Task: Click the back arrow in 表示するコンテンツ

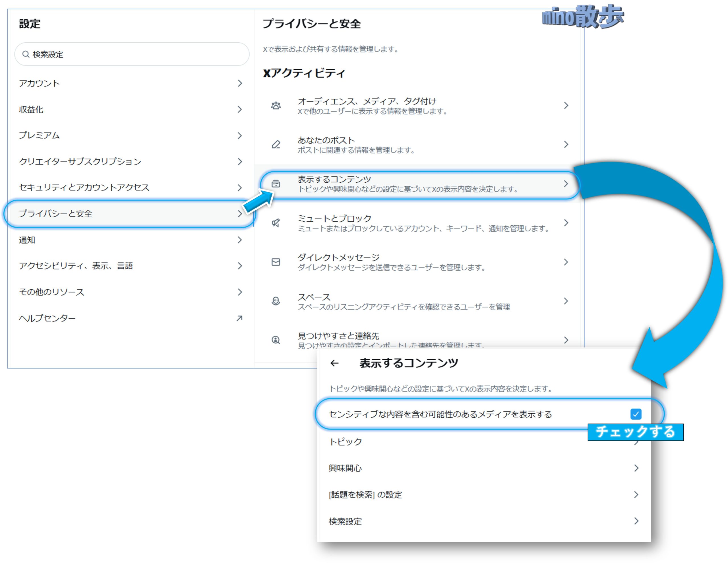Action: click(x=334, y=363)
